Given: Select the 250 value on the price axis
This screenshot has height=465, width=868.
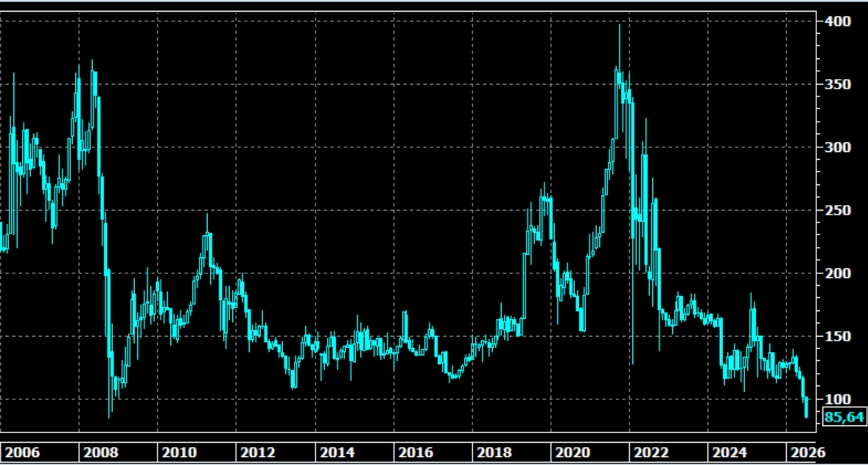Looking at the screenshot, I should [x=836, y=210].
